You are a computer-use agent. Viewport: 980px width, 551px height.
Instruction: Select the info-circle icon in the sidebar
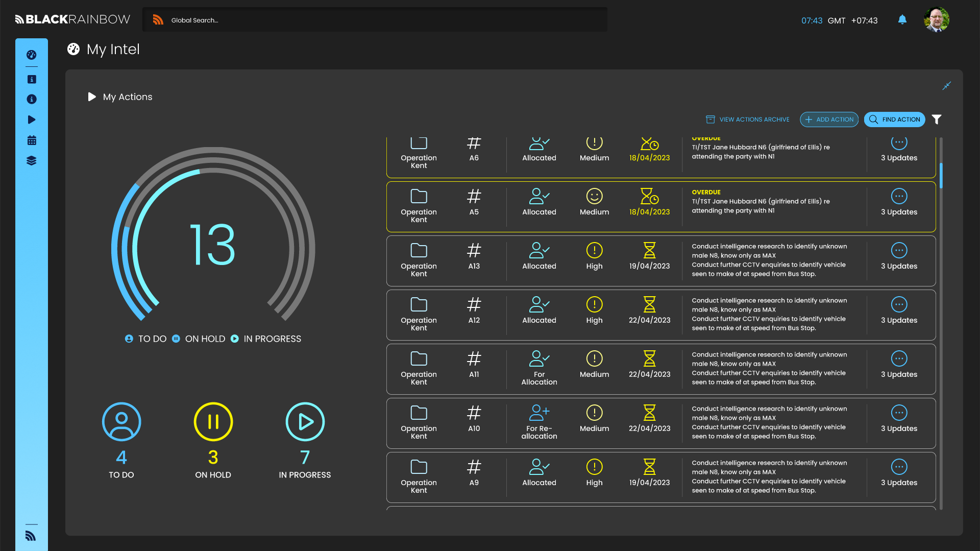(32, 99)
